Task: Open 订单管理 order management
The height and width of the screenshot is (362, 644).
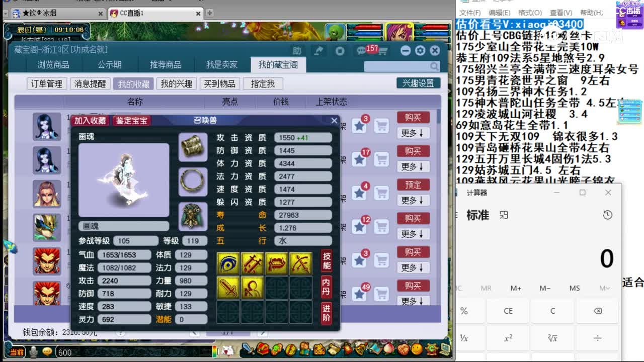Action: click(x=47, y=83)
